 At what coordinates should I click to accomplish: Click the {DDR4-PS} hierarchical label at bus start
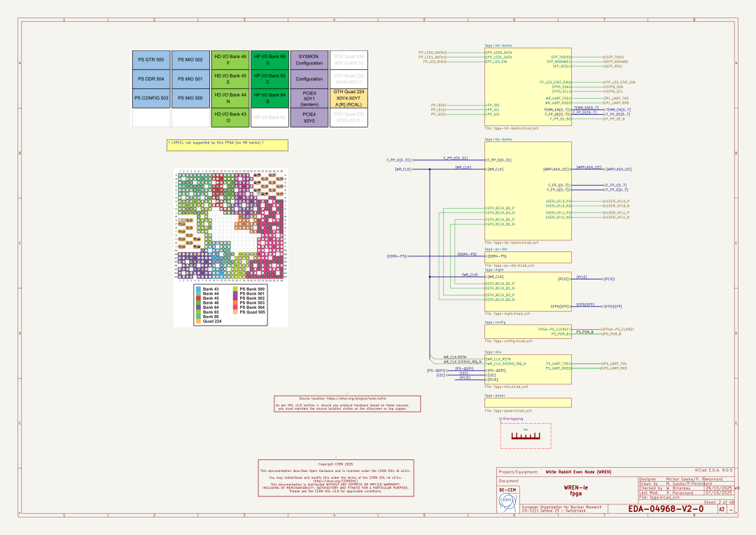(398, 256)
